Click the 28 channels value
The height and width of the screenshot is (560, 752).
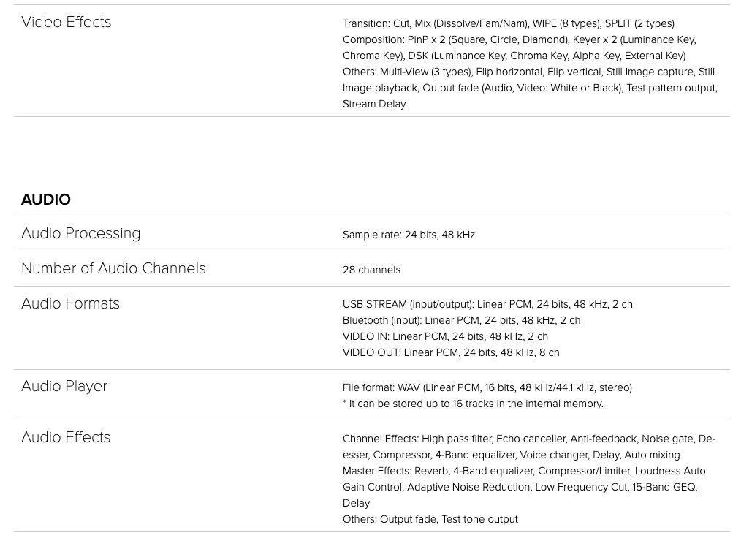coord(371,270)
